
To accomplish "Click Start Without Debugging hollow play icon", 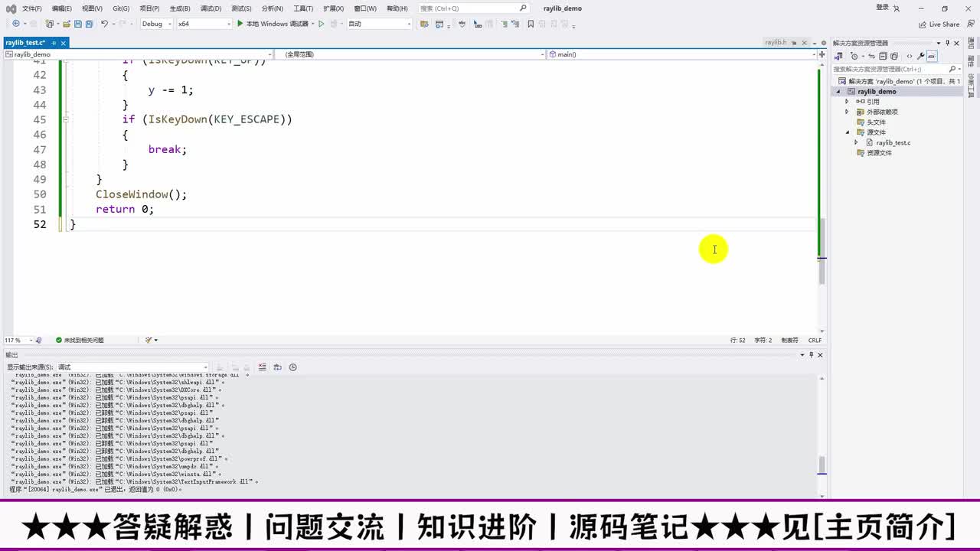I will [x=321, y=24].
